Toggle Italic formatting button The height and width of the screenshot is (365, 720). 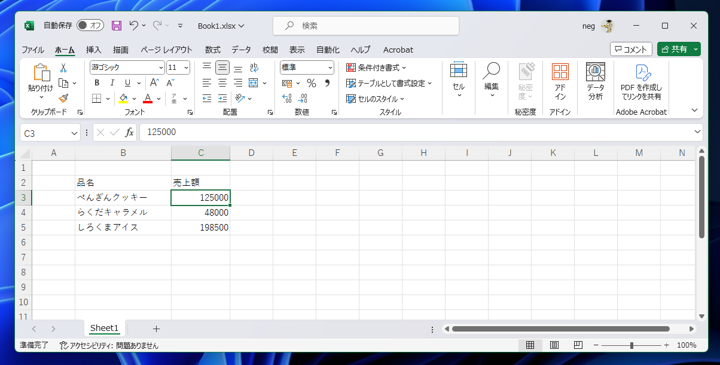[x=112, y=83]
